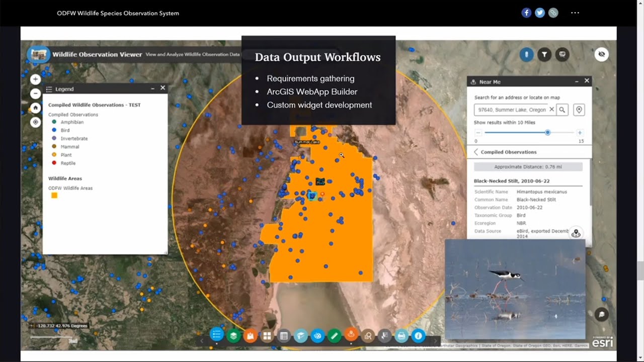Zoom in on the map
Image resolution: width=644 pixels, height=362 pixels.
(x=35, y=79)
